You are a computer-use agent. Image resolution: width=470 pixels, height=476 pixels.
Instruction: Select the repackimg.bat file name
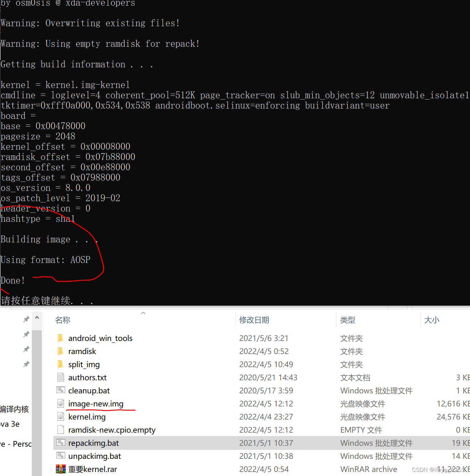(x=94, y=443)
